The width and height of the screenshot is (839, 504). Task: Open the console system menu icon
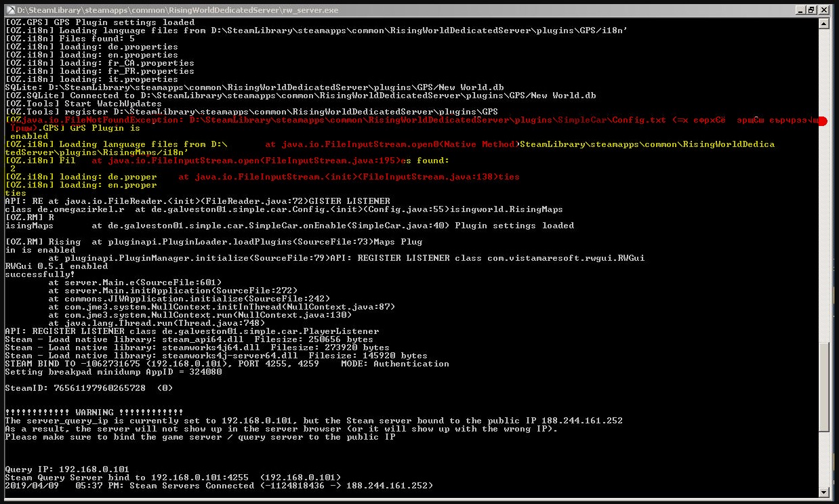coord(9,10)
